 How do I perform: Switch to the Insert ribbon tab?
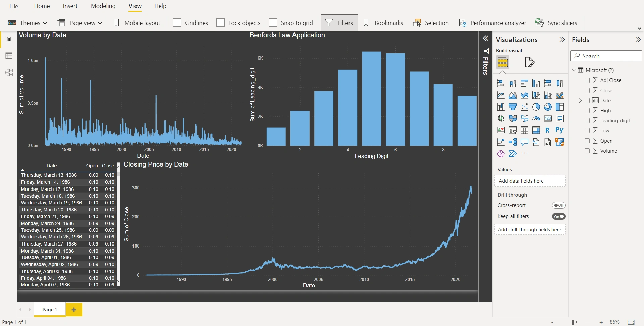pyautogui.click(x=70, y=6)
